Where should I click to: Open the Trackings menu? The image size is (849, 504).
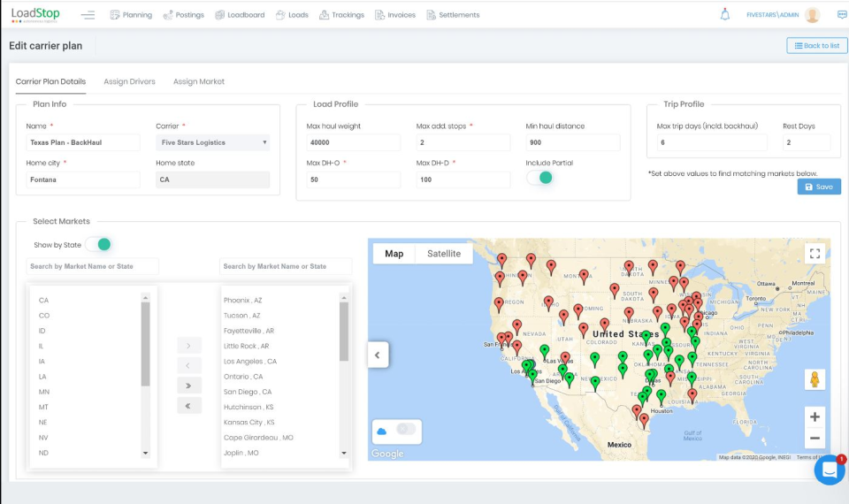click(x=341, y=15)
